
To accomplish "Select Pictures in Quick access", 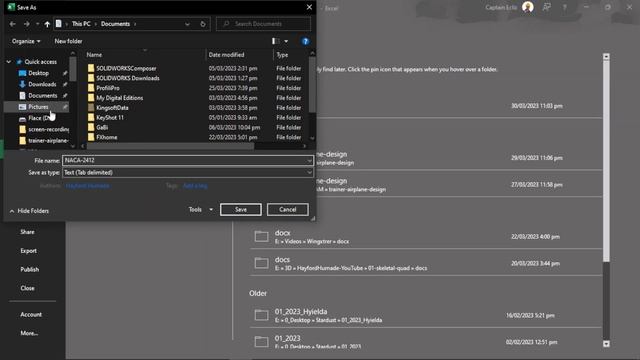I will click(x=38, y=107).
